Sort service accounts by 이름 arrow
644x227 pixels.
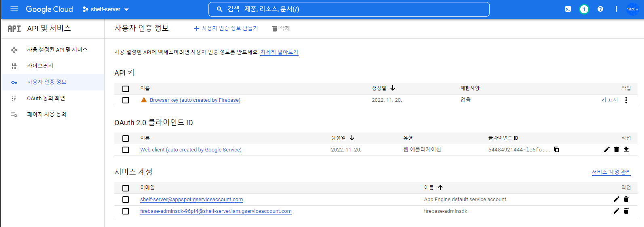point(440,187)
